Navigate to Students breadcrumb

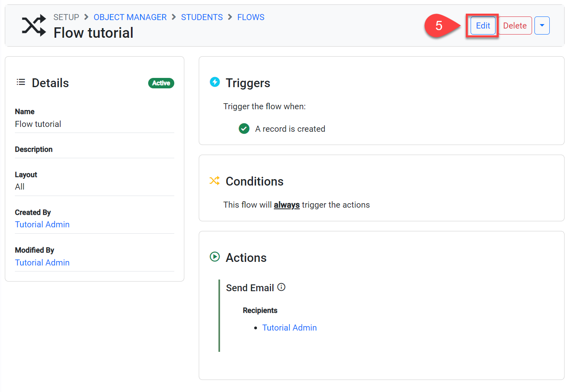tap(202, 17)
